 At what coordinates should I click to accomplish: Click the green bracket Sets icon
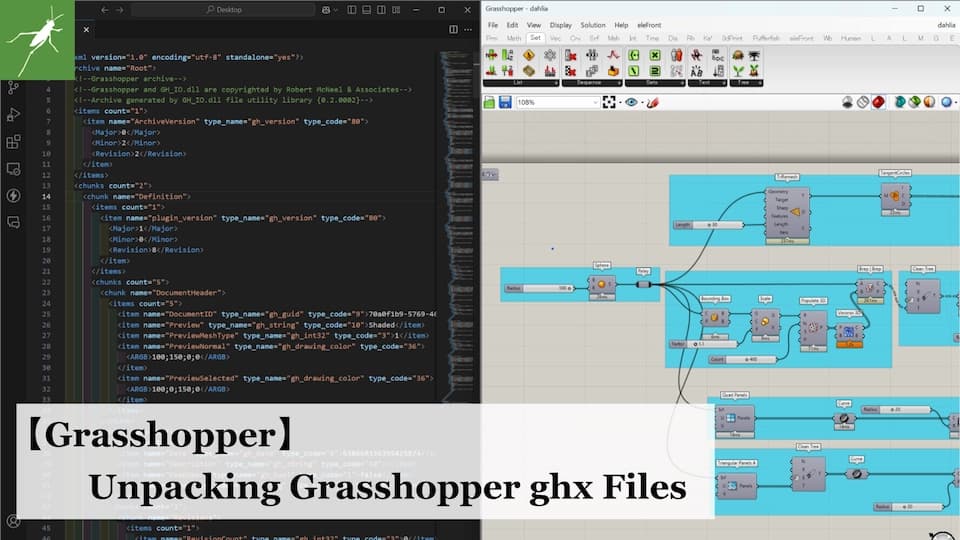click(634, 56)
